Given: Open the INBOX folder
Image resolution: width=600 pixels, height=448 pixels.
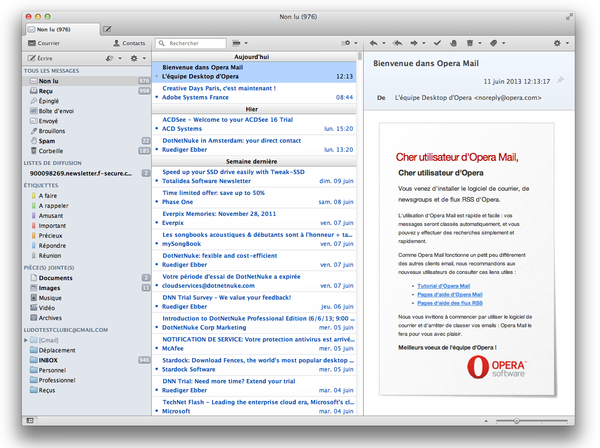Looking at the screenshot, I should [86, 360].
